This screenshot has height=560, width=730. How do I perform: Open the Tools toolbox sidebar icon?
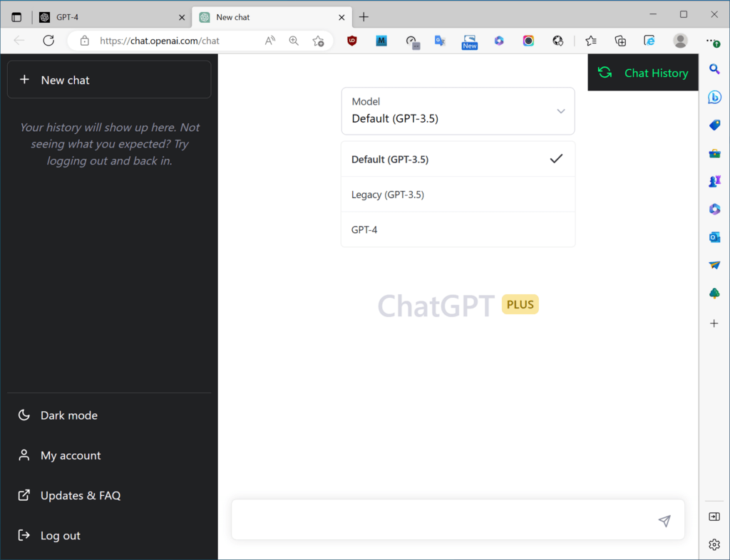pos(714,153)
